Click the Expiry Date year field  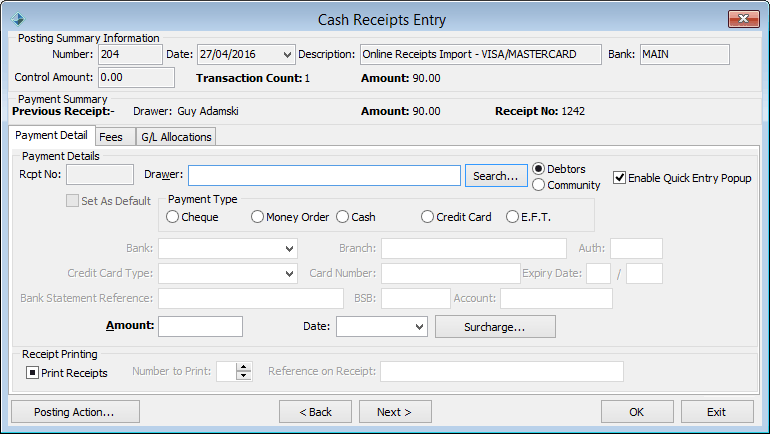pyautogui.click(x=644, y=273)
